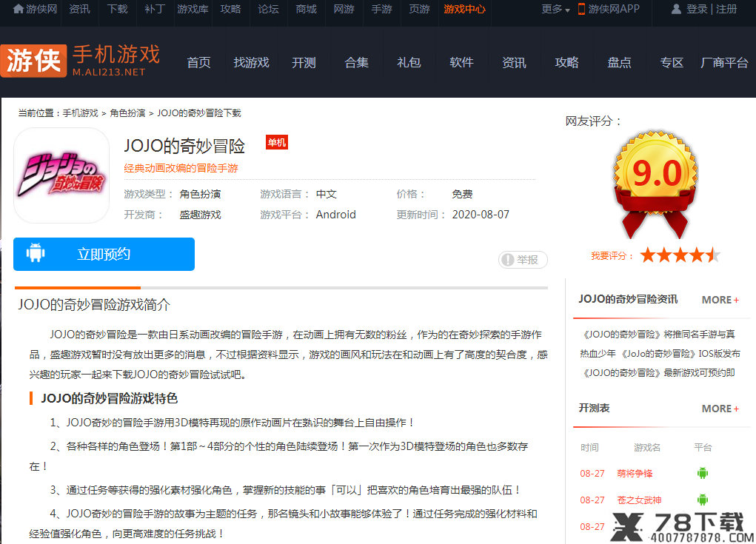
Task: Click the 盛趣游戏 developer name
Action: pyautogui.click(x=200, y=215)
